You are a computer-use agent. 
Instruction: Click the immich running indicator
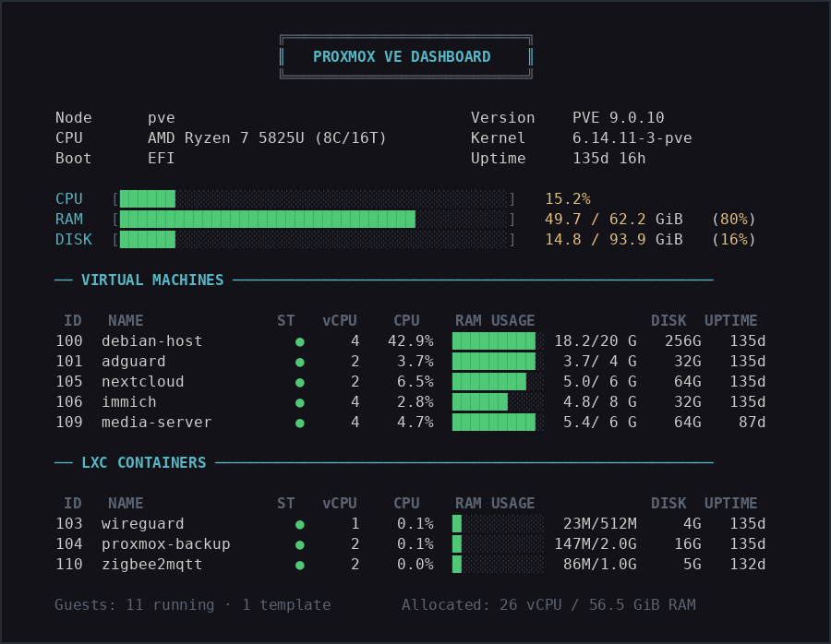pos(299,401)
